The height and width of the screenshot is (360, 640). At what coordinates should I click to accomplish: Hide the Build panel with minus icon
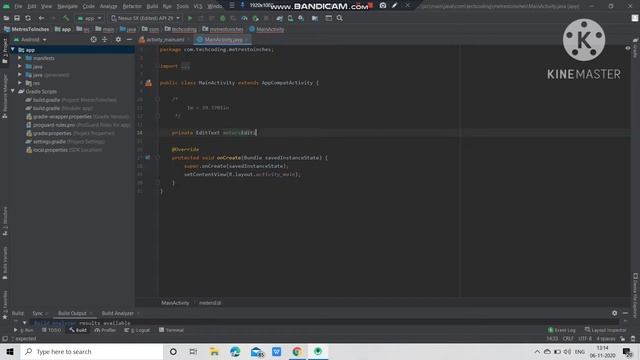pyautogui.click(x=625, y=313)
